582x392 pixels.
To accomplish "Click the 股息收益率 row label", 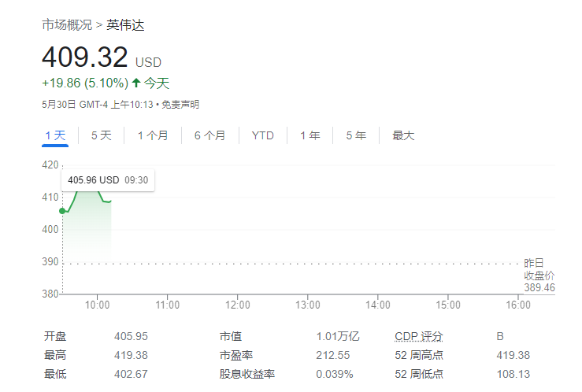I will (247, 374).
